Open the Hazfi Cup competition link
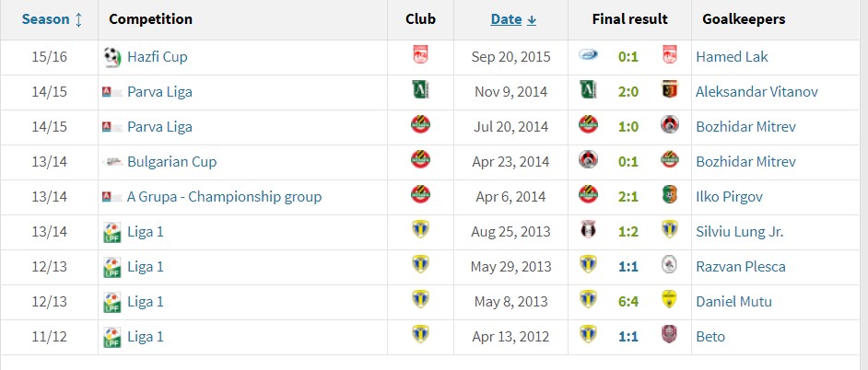Viewport: 868px width, 370px height. 158,57
